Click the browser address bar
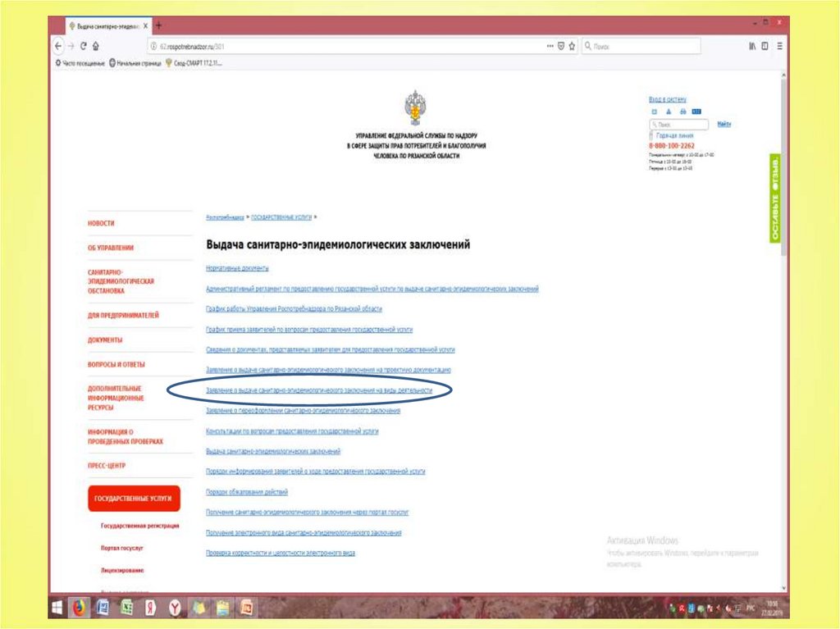The height and width of the screenshot is (629, 840). pos(328,47)
